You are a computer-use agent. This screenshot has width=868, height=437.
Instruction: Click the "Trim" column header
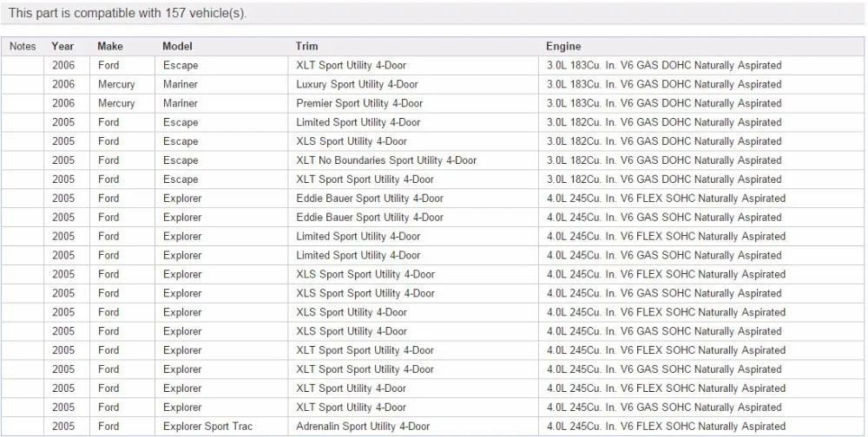click(x=306, y=47)
